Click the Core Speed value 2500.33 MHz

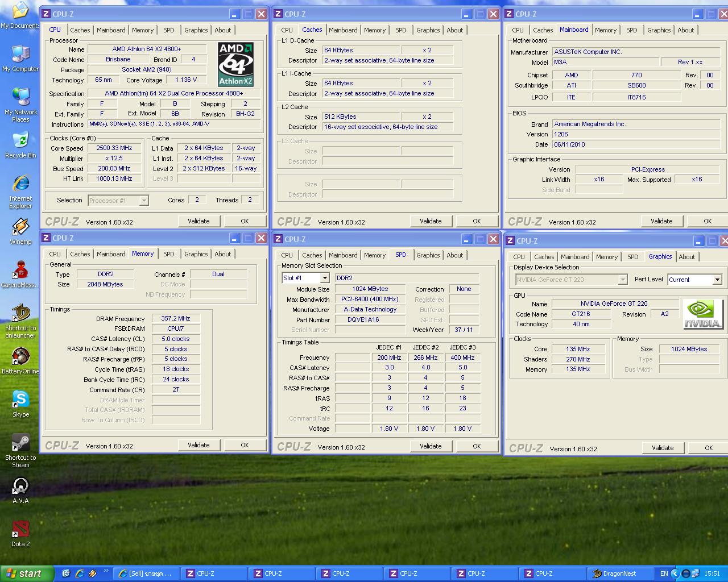(x=114, y=148)
